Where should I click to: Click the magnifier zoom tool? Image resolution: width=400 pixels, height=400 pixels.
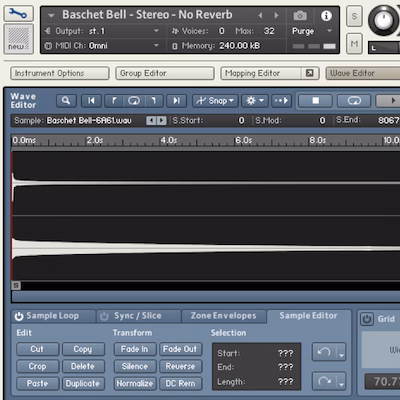[x=66, y=101]
